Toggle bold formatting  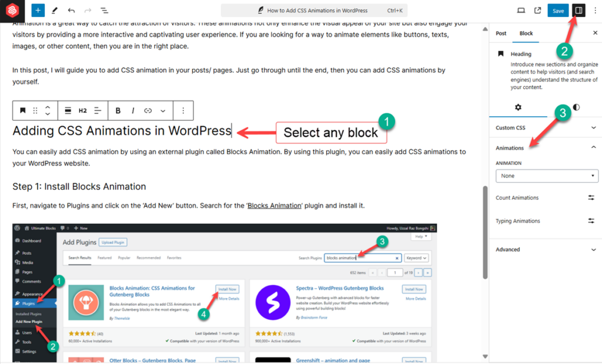point(118,110)
